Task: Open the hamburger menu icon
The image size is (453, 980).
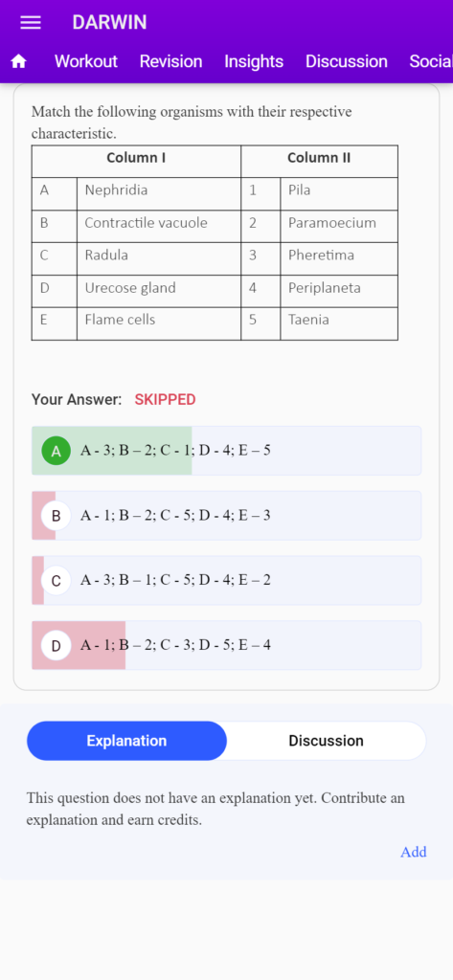Action: pyautogui.click(x=31, y=23)
